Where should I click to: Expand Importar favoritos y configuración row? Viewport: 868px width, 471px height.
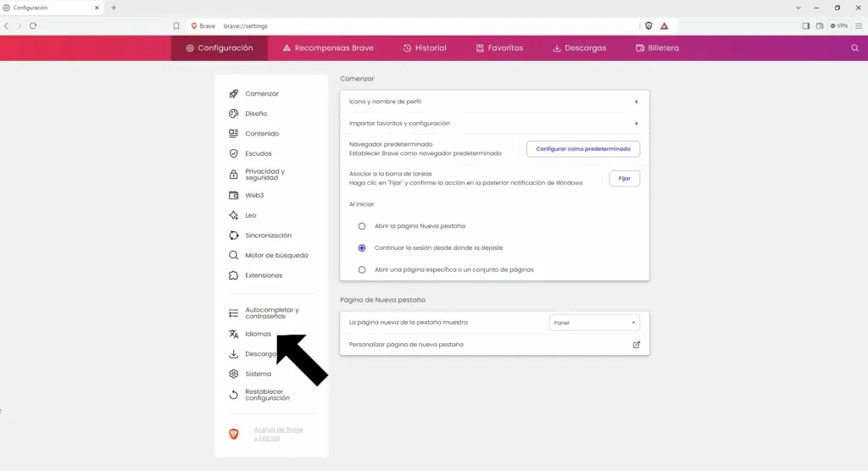click(494, 124)
